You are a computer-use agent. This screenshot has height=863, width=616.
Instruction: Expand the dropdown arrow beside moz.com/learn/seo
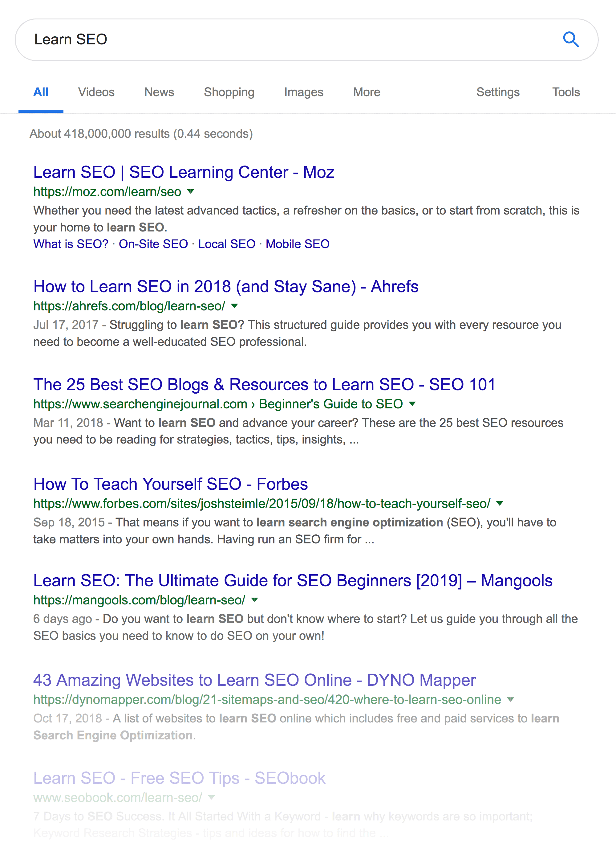pos(191,191)
